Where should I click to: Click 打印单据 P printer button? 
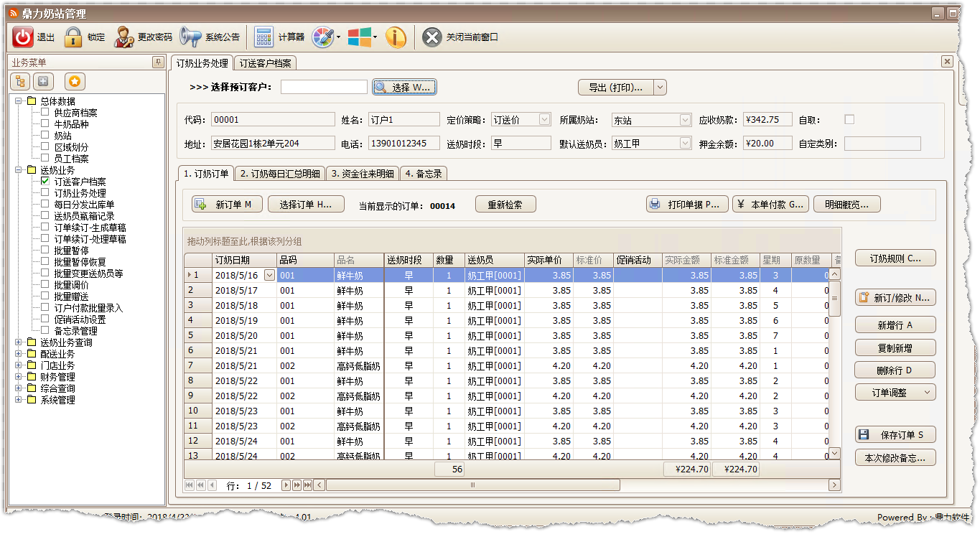pos(687,205)
